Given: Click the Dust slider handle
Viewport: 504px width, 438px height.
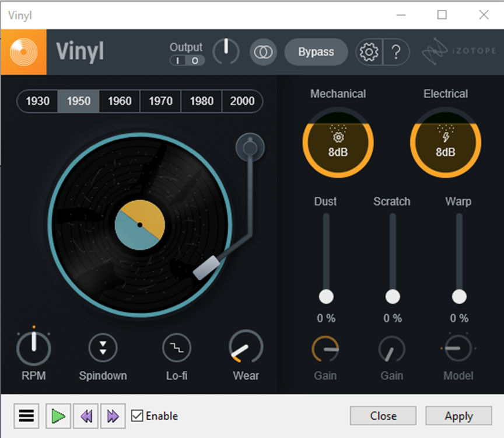Looking at the screenshot, I should tap(326, 297).
